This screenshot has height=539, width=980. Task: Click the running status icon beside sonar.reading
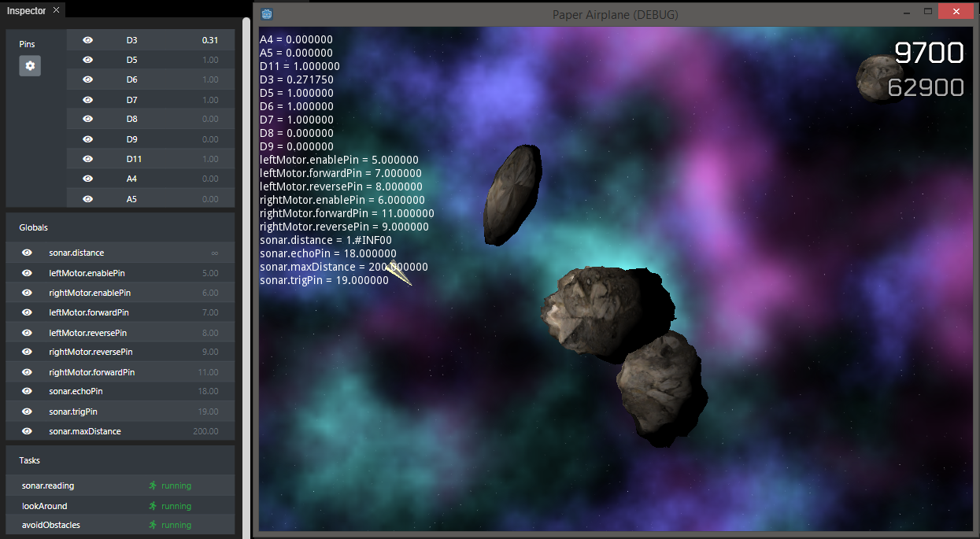click(x=155, y=485)
